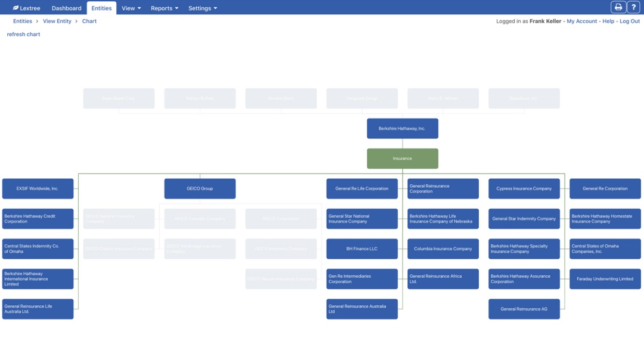Select the faded GEICO Corporation node
The width and height of the screenshot is (644, 338).
281,219
